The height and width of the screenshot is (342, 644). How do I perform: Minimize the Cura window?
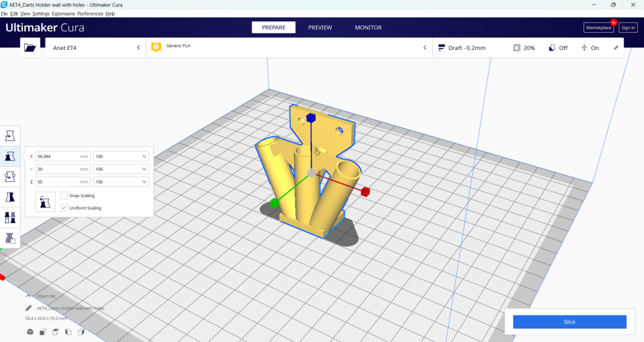point(594,4)
